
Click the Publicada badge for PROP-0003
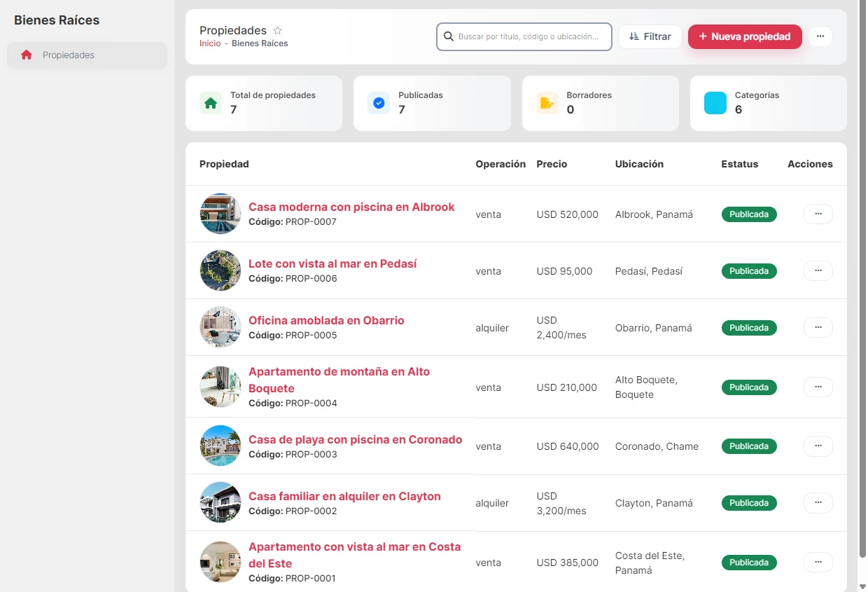tap(749, 446)
